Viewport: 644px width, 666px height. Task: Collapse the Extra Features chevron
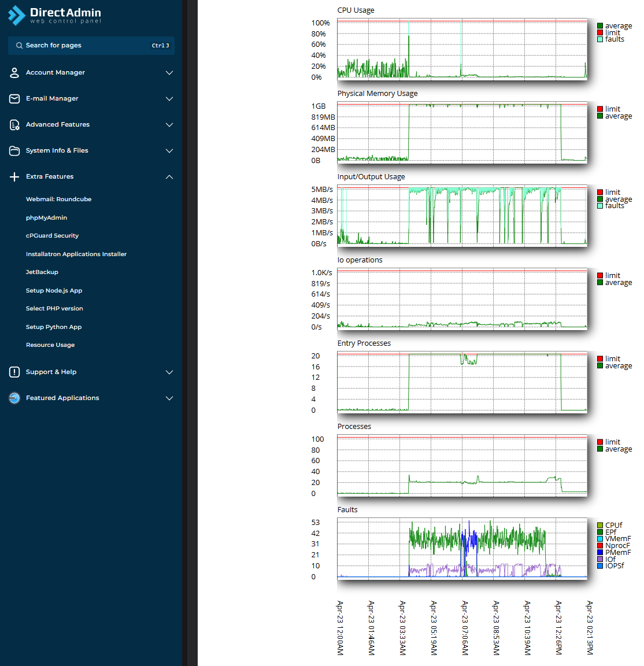coord(169,177)
